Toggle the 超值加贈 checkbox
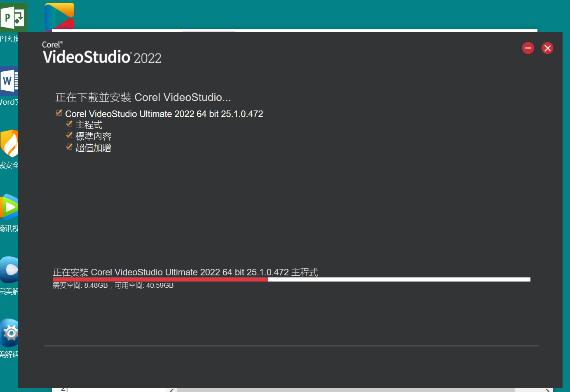The width and height of the screenshot is (570, 392). click(69, 147)
